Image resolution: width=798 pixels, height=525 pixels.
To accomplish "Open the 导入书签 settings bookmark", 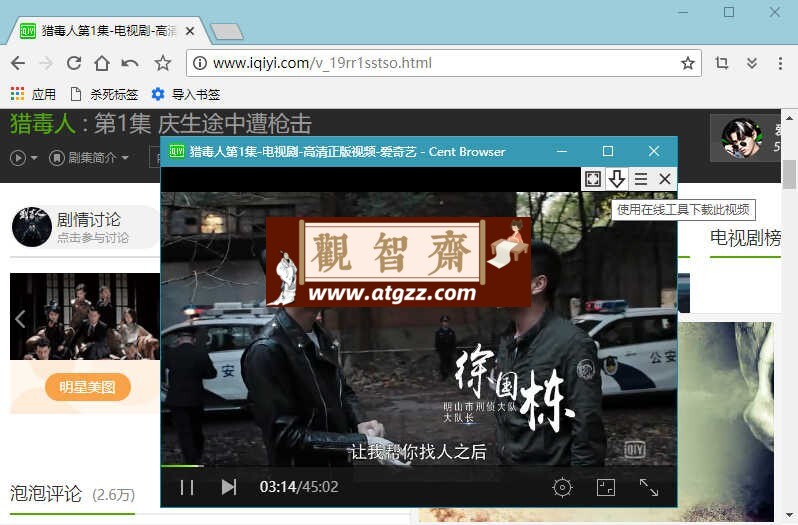I will tap(186, 94).
